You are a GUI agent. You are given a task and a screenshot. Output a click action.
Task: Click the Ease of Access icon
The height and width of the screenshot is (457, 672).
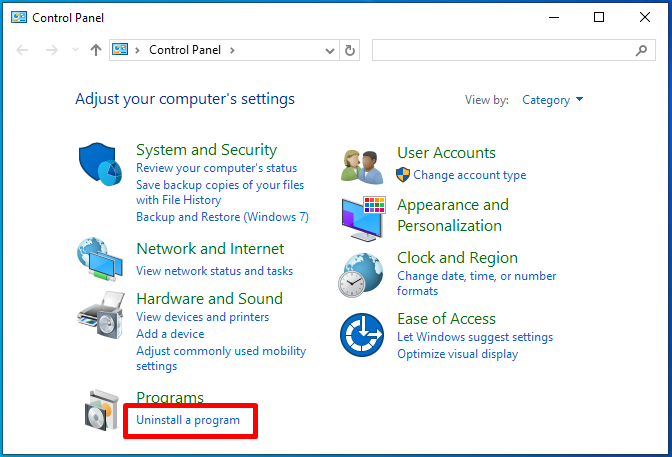362,335
